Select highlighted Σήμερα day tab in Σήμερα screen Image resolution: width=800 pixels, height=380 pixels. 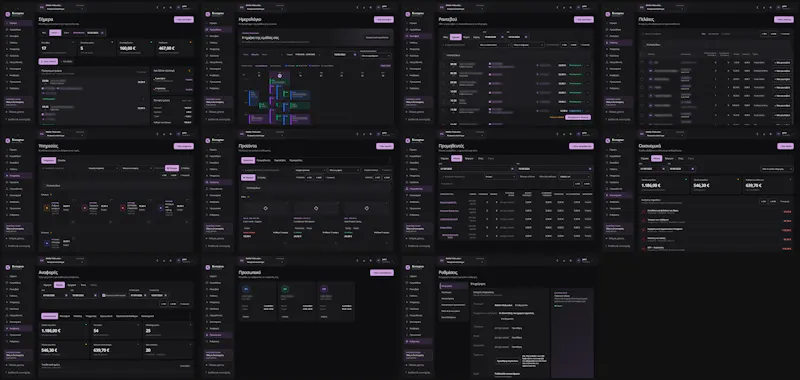point(56,33)
